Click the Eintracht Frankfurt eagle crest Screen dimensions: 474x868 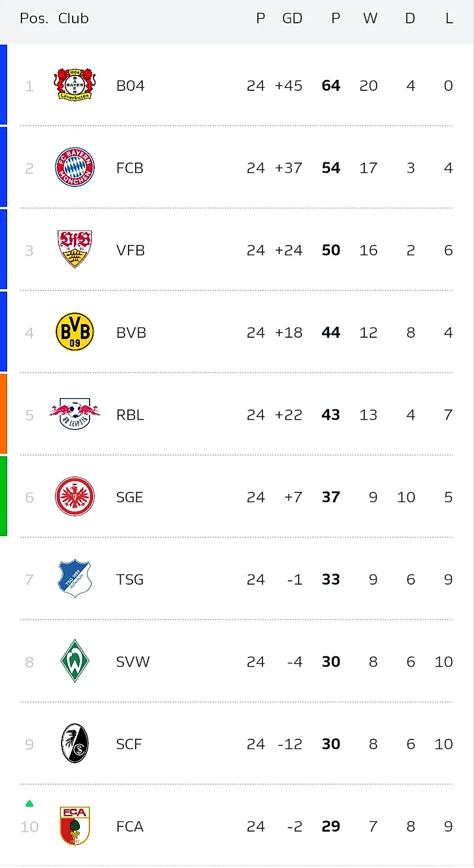[x=75, y=497]
